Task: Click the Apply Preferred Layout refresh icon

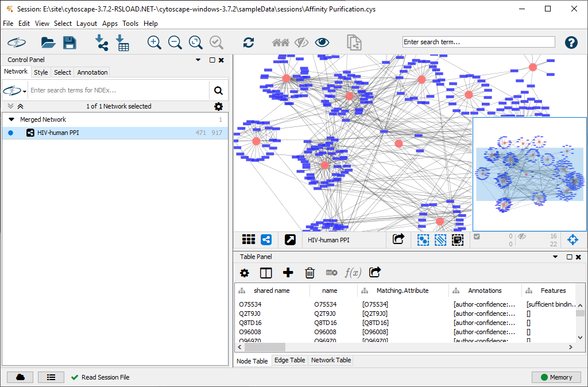Action: [x=249, y=42]
